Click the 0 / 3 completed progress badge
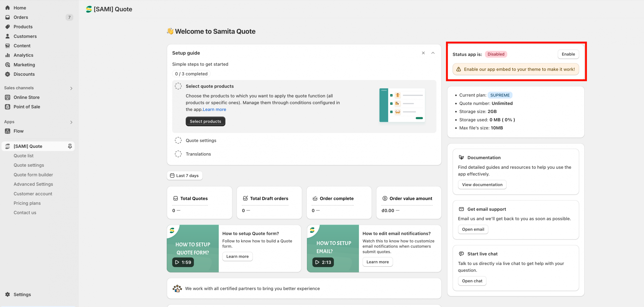The width and height of the screenshot is (644, 307). pyautogui.click(x=191, y=74)
